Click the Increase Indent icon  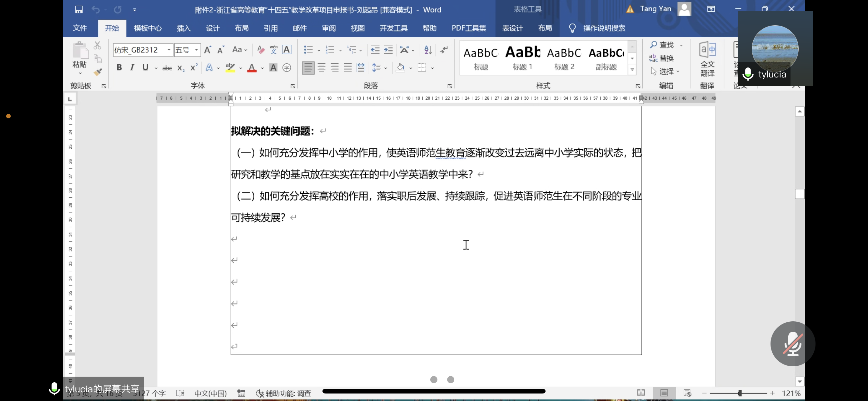pyautogui.click(x=388, y=50)
